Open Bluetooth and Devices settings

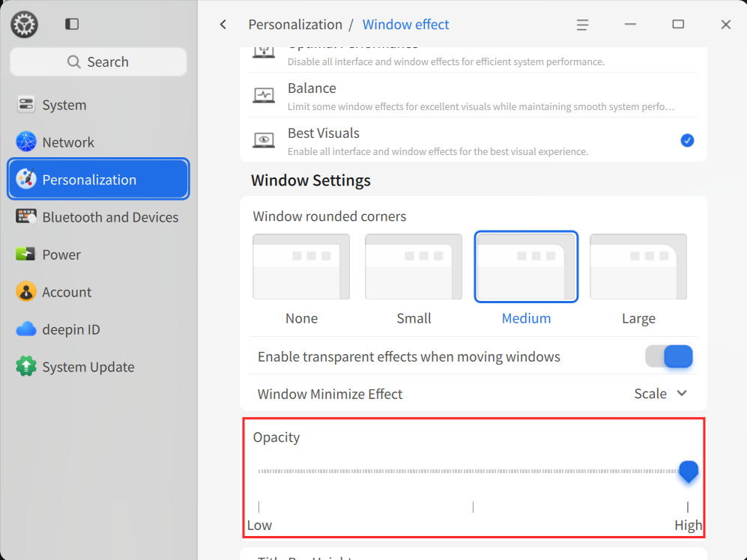pos(99,216)
